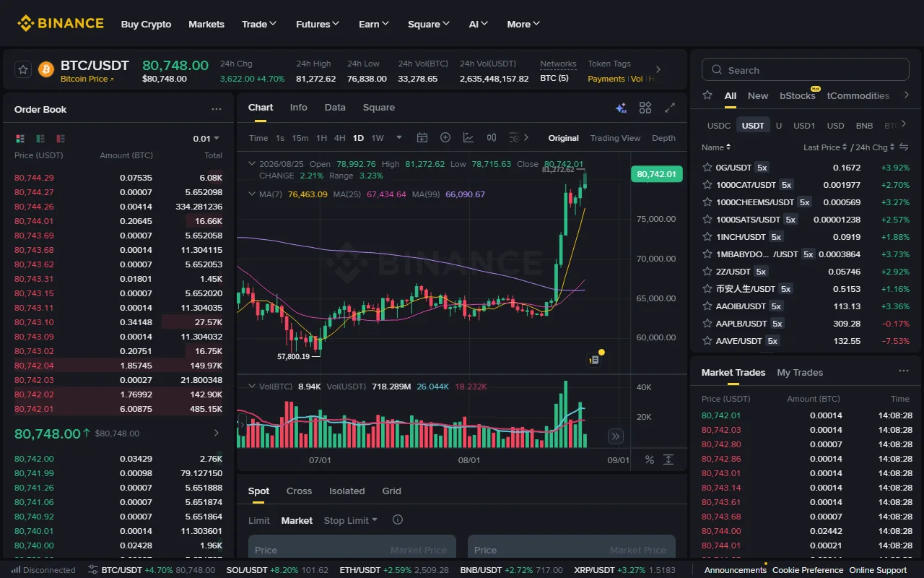Show buy orders only in Order Book

click(40, 138)
